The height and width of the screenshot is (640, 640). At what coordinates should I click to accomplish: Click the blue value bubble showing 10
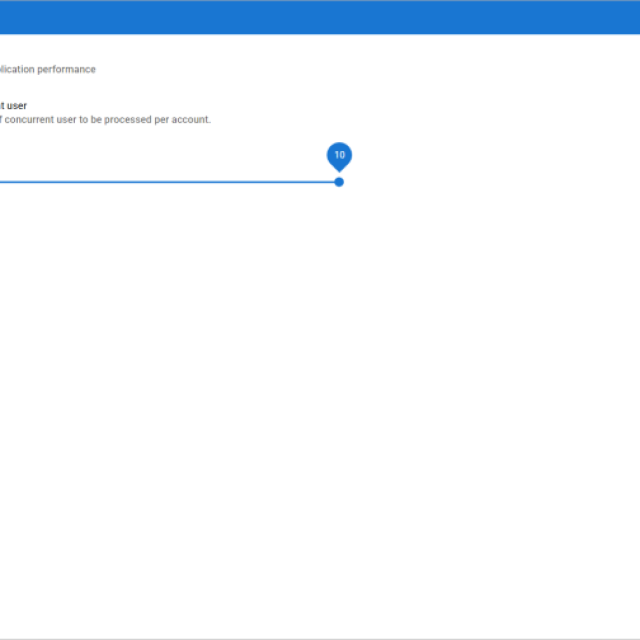(339, 157)
